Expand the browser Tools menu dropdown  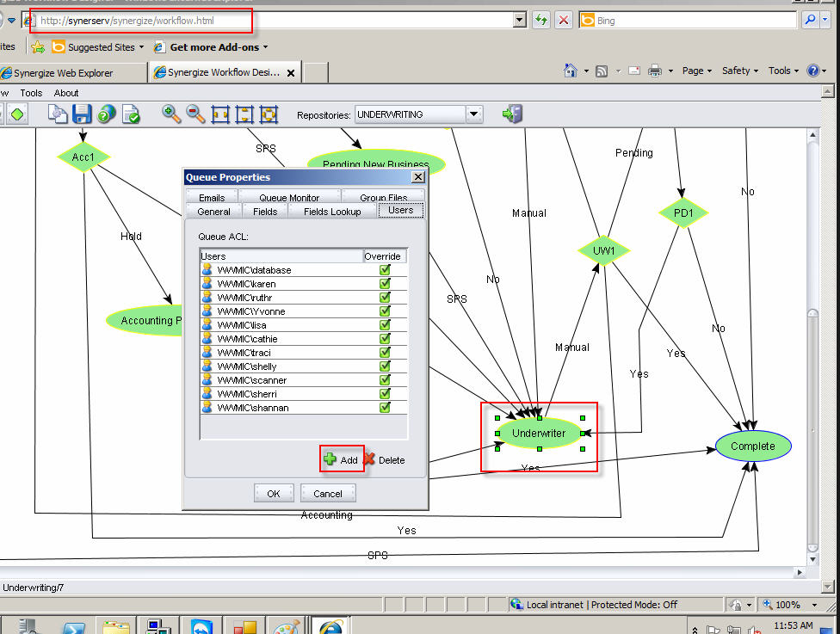click(x=783, y=71)
